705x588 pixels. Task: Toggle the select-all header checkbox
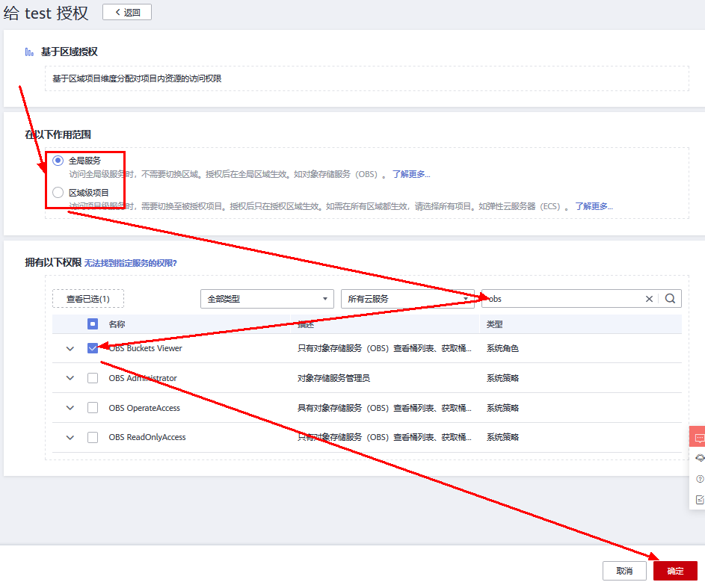coord(93,324)
